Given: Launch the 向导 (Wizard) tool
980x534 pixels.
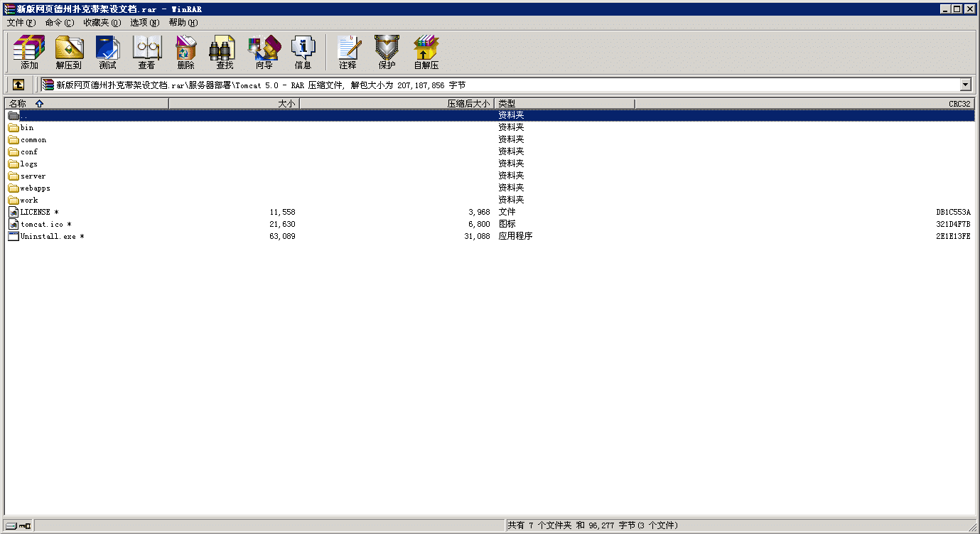Looking at the screenshot, I should [x=264, y=52].
